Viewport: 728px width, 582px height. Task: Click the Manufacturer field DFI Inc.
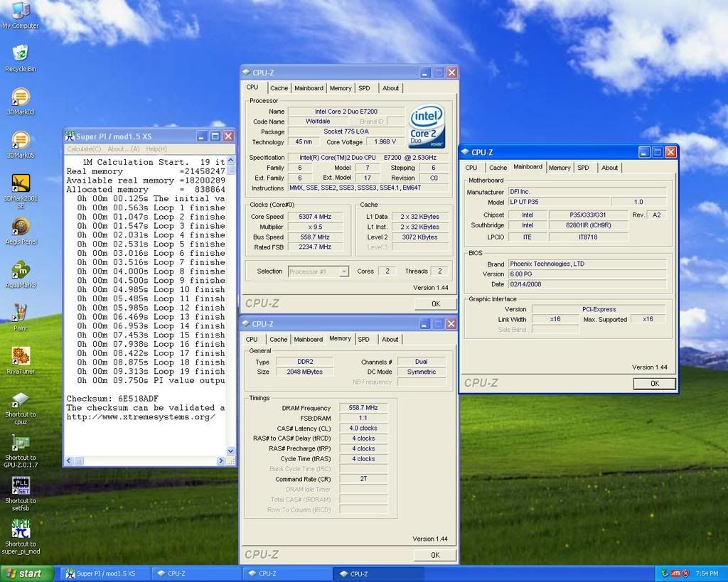[587, 192]
